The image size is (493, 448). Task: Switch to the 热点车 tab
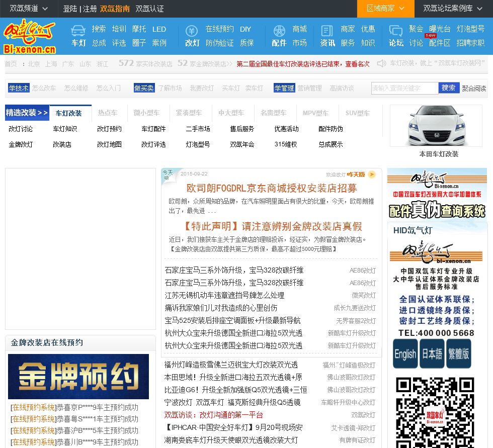(108, 113)
